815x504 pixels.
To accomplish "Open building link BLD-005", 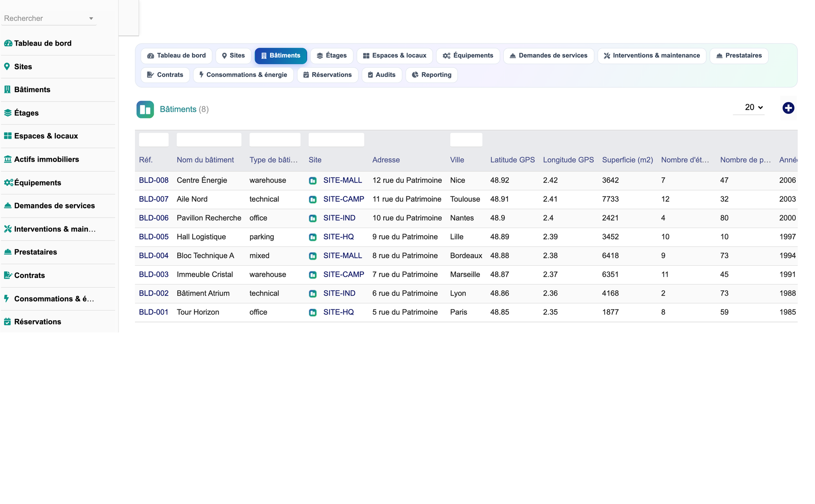I will (154, 237).
